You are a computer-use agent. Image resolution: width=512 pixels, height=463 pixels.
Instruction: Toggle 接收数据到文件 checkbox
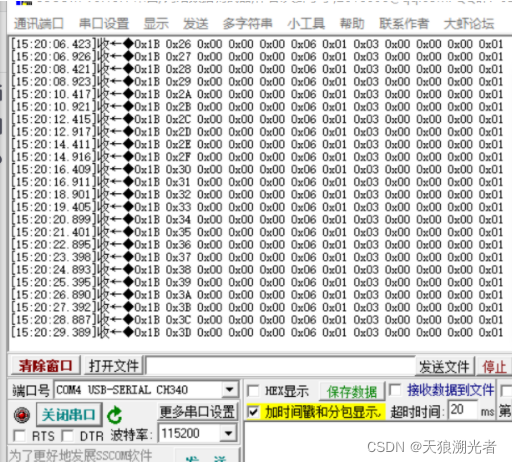[395, 390]
